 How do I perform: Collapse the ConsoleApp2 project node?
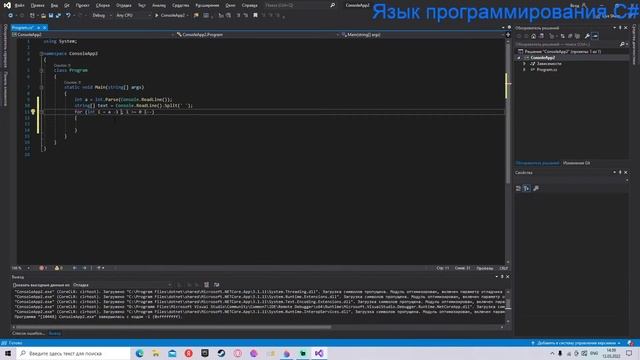tap(519, 58)
